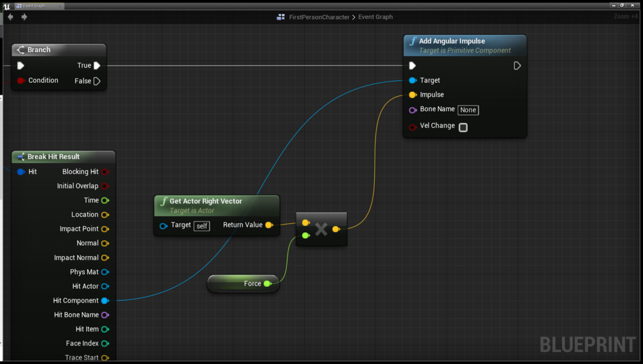Select the Add Angular Impulse node title
The image size is (643, 364).
coord(452,41)
